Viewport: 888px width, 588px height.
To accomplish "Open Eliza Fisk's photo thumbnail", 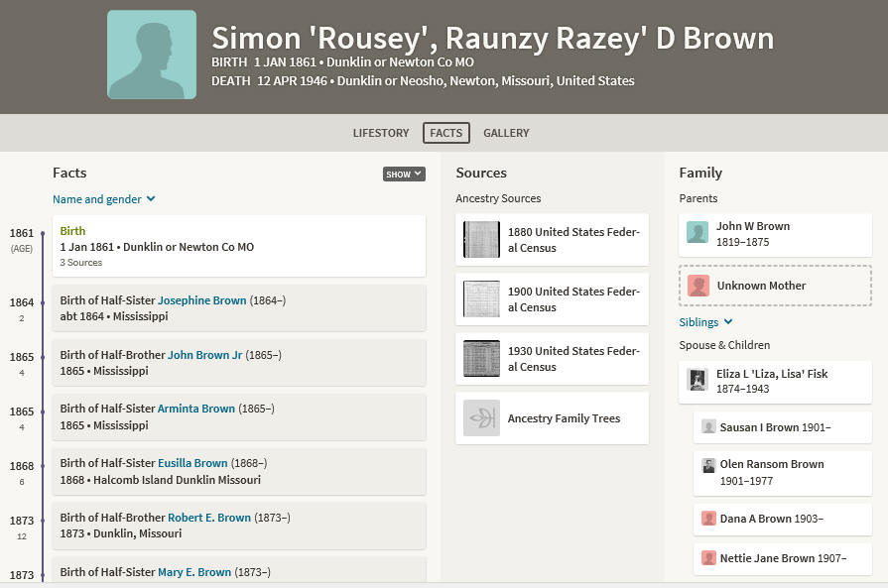I will pos(698,380).
